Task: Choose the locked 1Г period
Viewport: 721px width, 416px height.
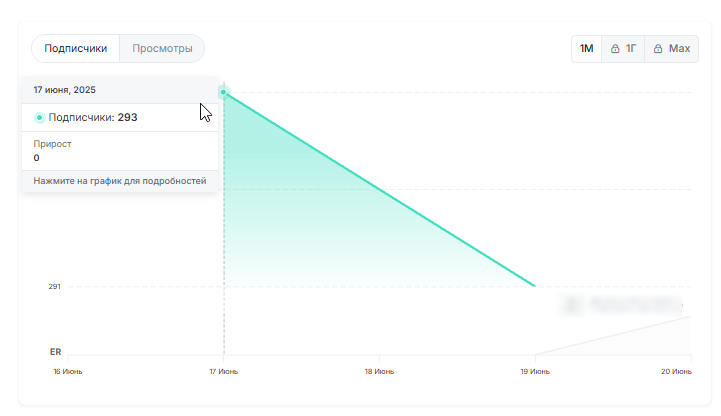Action: coord(624,48)
